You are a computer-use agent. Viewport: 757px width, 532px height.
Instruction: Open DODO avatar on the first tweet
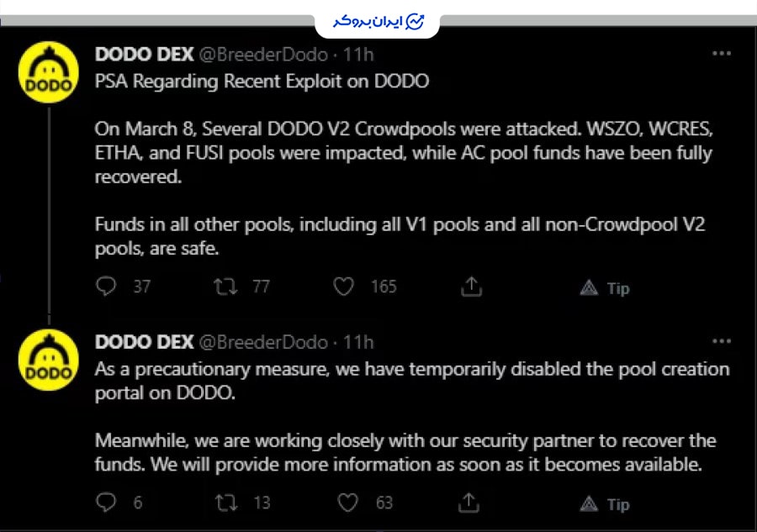[49, 72]
